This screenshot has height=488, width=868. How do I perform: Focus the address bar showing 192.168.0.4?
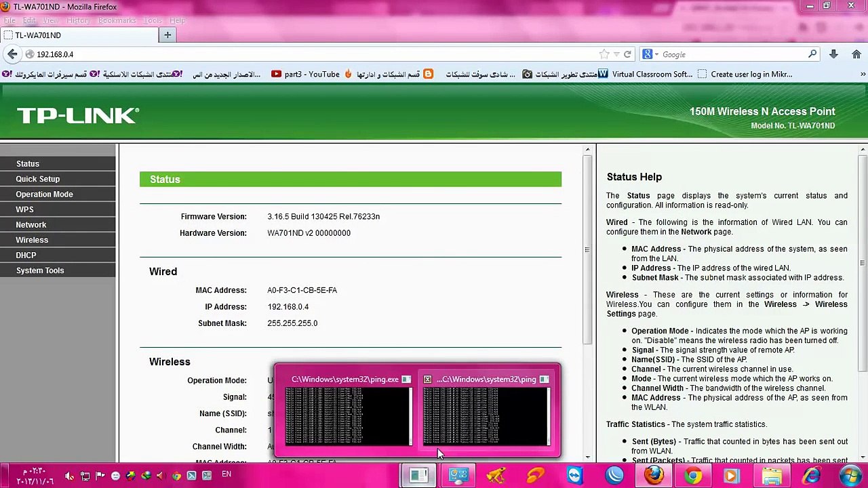312,54
